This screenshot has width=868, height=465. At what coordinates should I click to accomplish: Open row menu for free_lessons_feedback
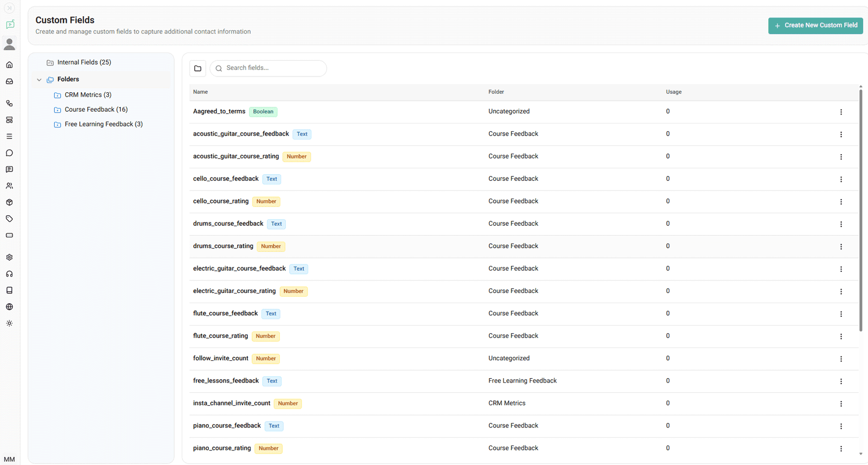pyautogui.click(x=841, y=381)
